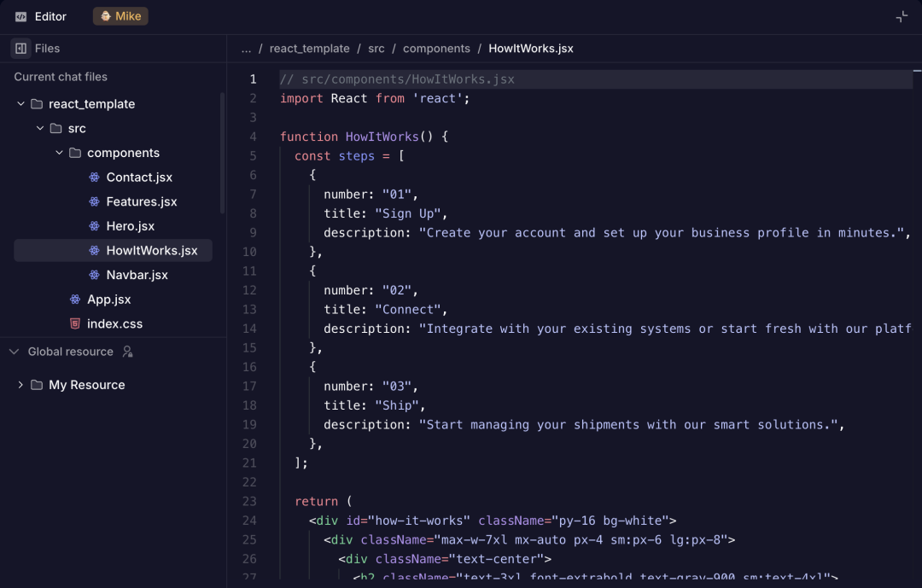Click the Mike agent badge
The width and height of the screenshot is (922, 588).
[x=120, y=16]
